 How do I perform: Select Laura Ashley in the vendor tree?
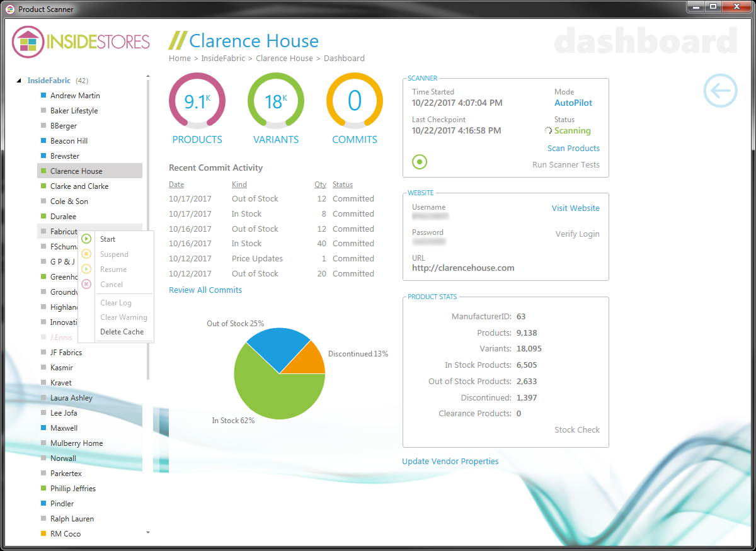71,398
